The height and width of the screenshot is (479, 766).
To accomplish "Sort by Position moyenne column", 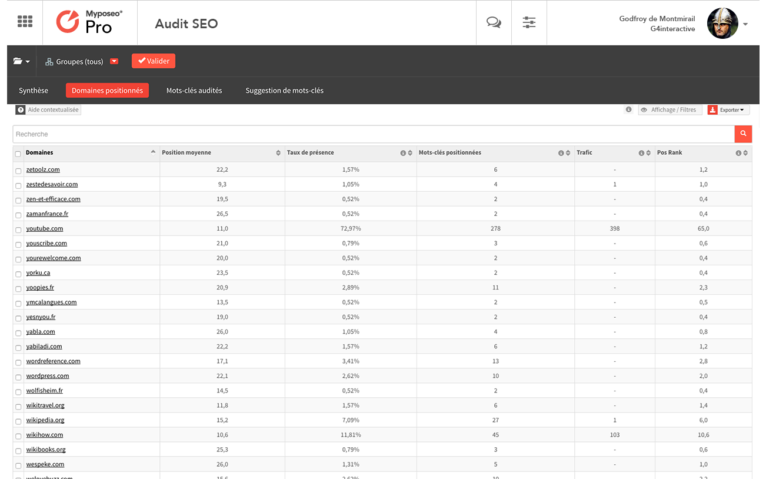I will pos(278,153).
